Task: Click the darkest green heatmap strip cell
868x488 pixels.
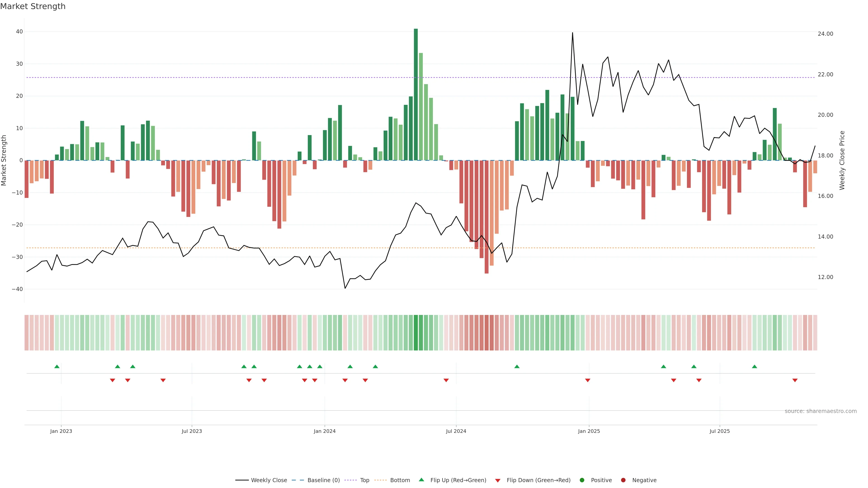Action: coord(416,332)
